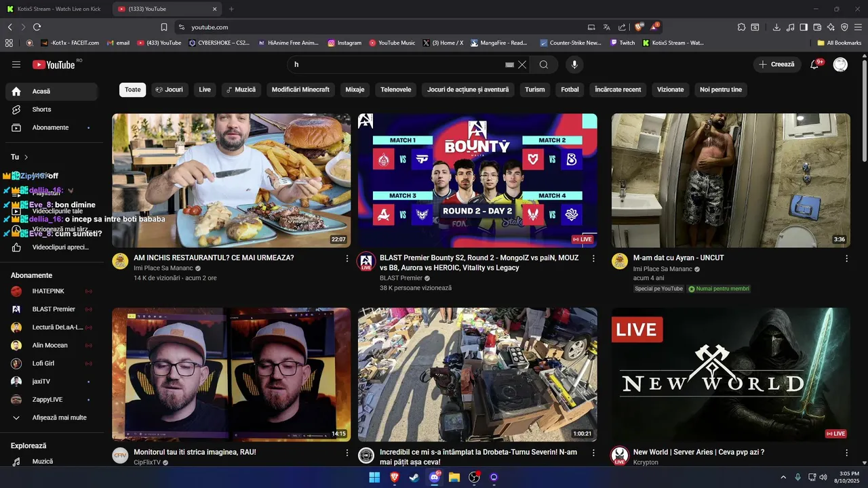Open Steam from the taskbar
Screen dimensions: 868x488
(x=414, y=477)
